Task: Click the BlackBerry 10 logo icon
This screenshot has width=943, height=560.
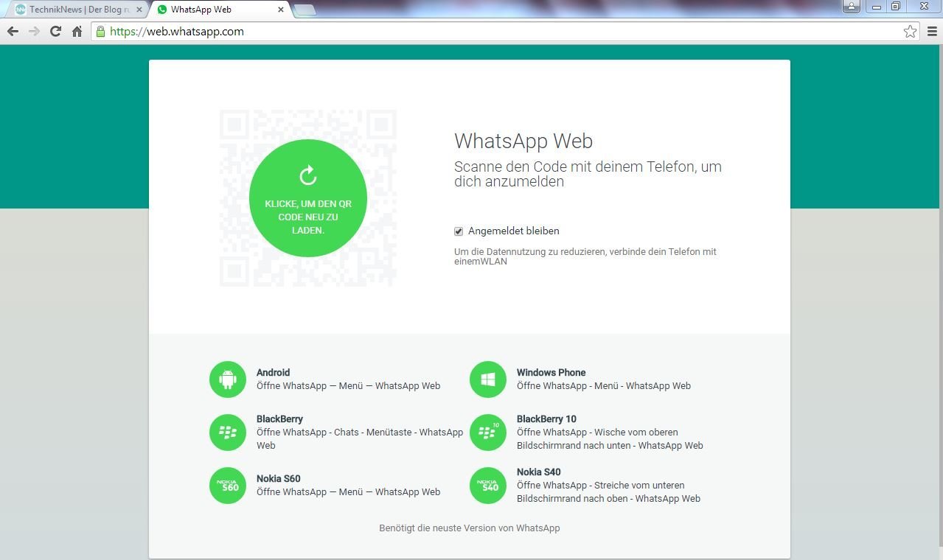Action: (x=488, y=433)
